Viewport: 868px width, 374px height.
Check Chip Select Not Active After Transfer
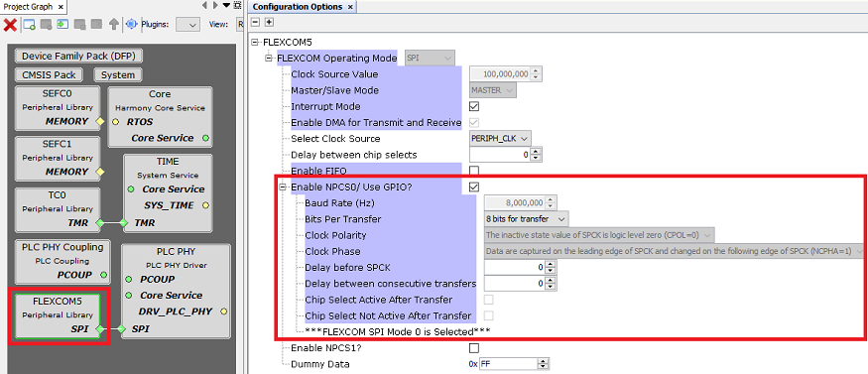pos(489,315)
